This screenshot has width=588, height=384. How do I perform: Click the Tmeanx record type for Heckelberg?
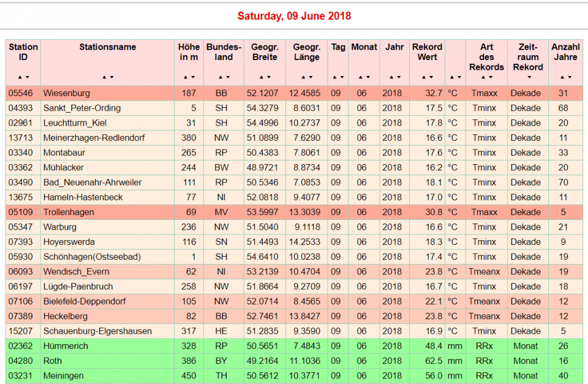(x=484, y=316)
